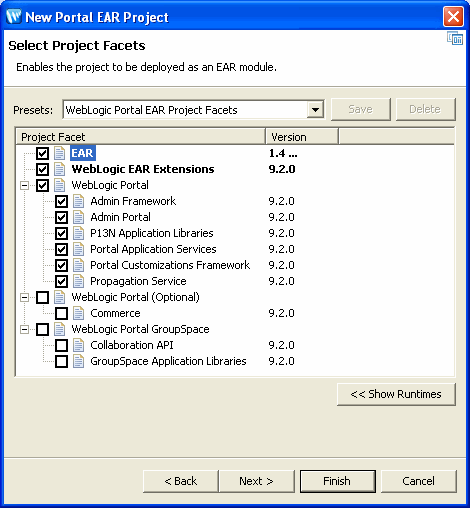Check the WebLogic Portal GroupSpace checkbox

coord(42,329)
